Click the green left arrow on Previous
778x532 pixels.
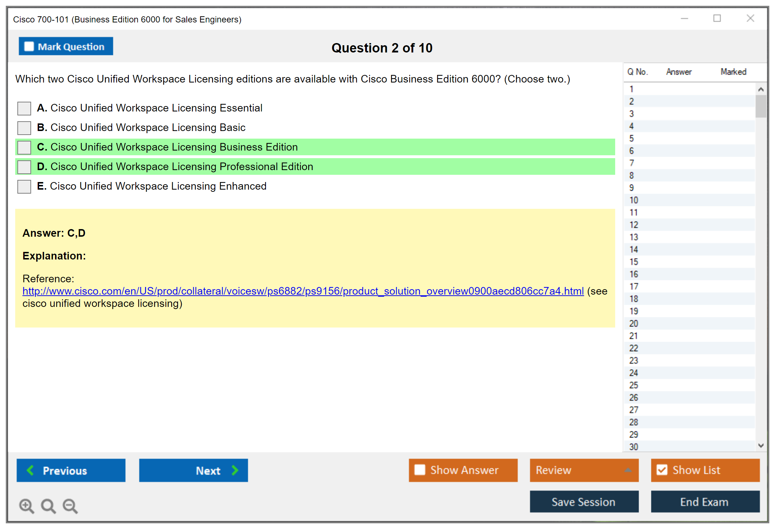[x=30, y=470]
